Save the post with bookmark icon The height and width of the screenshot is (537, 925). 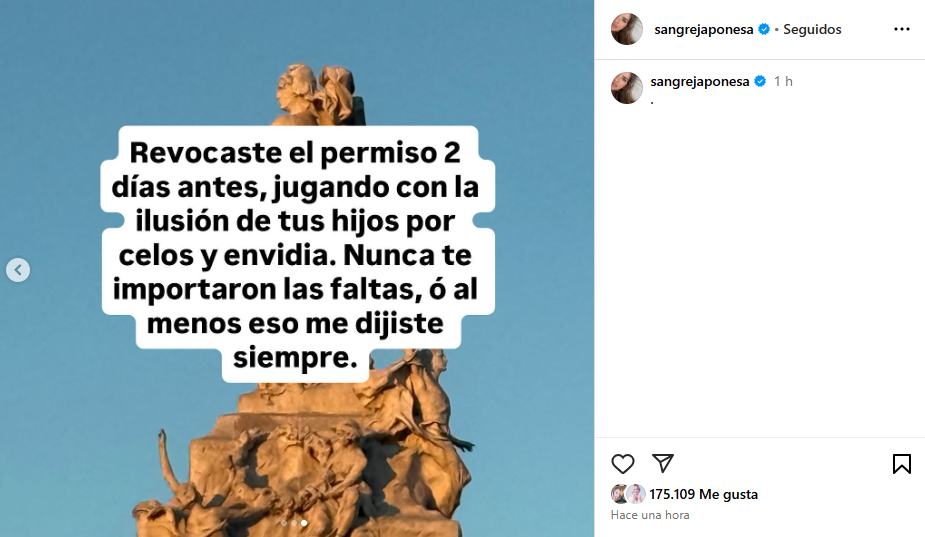click(901, 464)
